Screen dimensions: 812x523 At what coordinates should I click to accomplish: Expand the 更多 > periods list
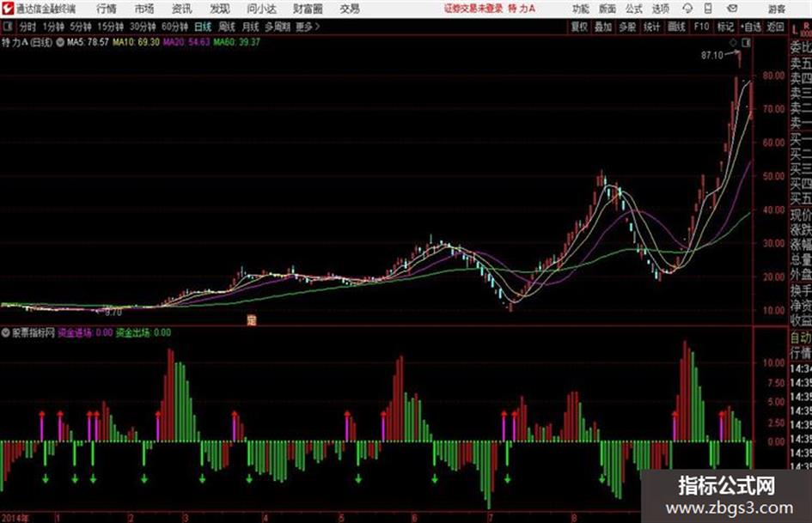(x=308, y=27)
